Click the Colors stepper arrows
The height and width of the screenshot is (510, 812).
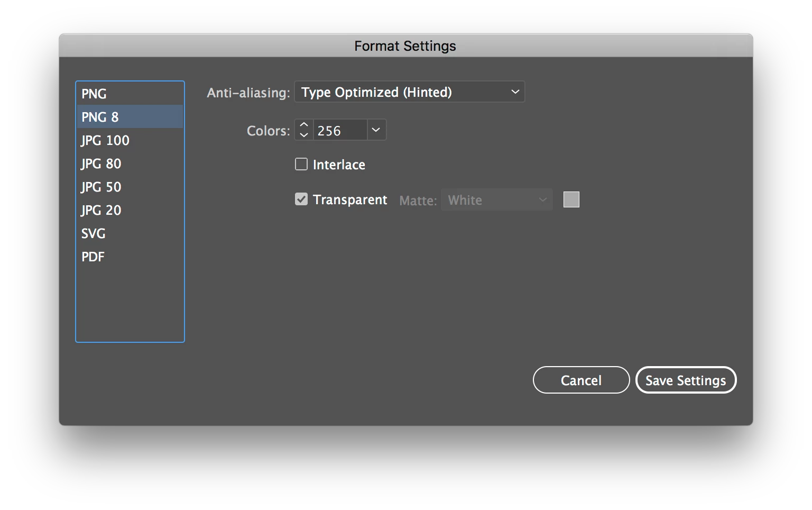pos(304,130)
